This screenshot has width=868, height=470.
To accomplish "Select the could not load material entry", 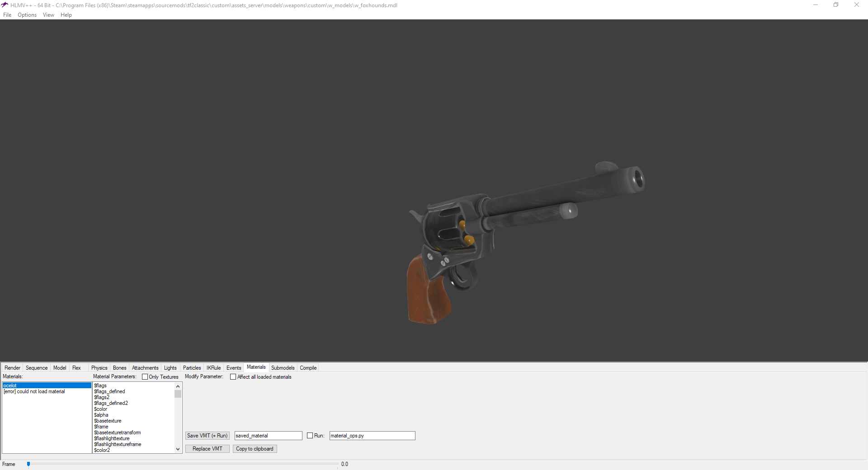I will click(x=47, y=391).
